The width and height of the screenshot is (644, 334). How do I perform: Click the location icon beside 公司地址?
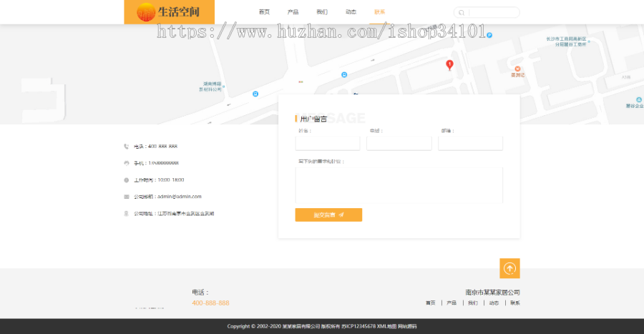126,213
